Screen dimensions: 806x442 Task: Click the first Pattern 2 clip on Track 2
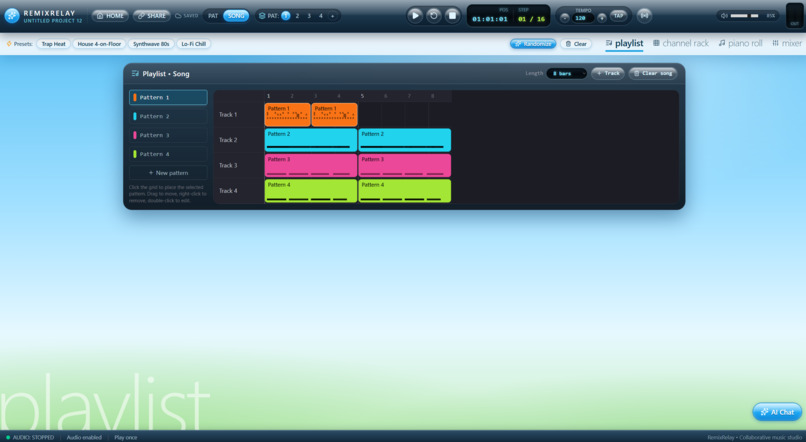[x=310, y=140]
